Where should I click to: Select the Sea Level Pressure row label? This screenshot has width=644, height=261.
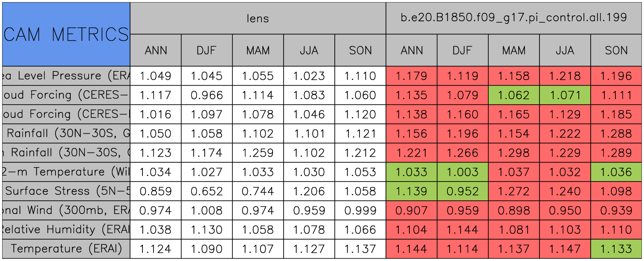tap(66, 76)
